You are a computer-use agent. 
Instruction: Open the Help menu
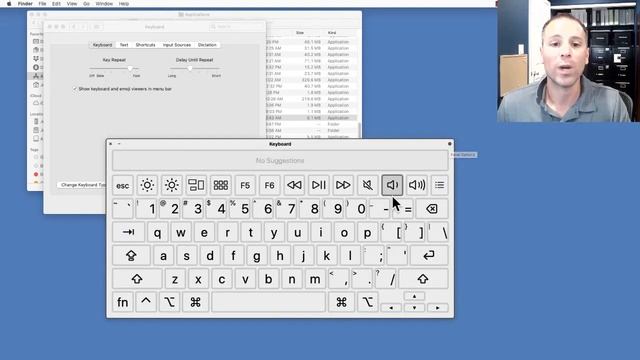pos(124,4)
